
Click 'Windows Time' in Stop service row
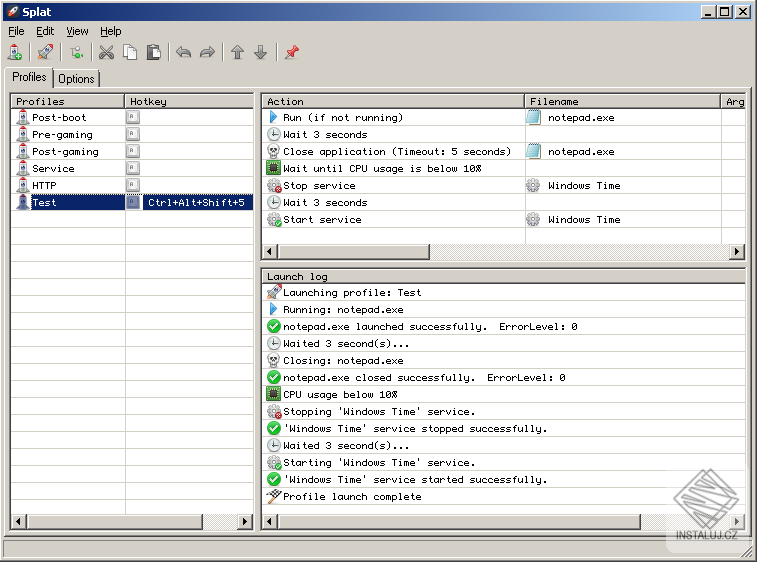coord(584,185)
